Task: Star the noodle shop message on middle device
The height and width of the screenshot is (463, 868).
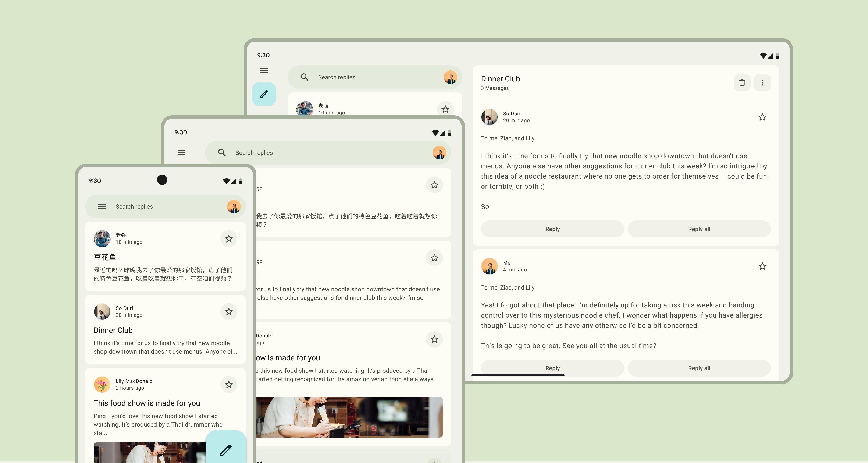Action: pos(434,258)
